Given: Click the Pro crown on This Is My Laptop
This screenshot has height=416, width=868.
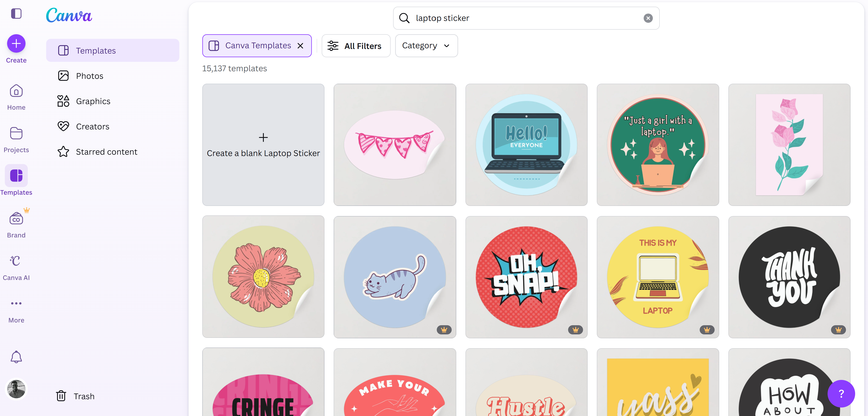Looking at the screenshot, I should pos(707,330).
